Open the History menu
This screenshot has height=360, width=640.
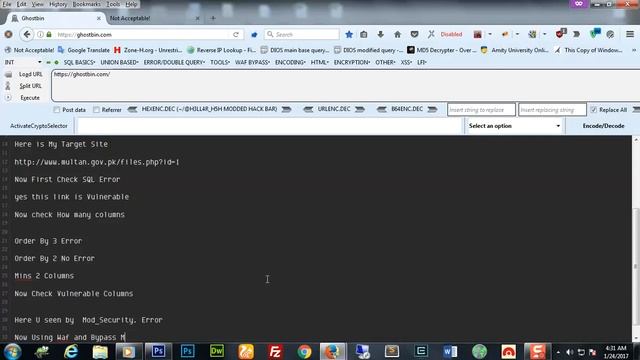(58, 4)
